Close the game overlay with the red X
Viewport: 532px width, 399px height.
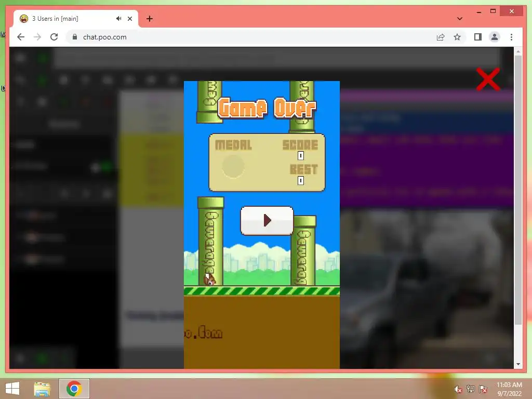[488, 79]
